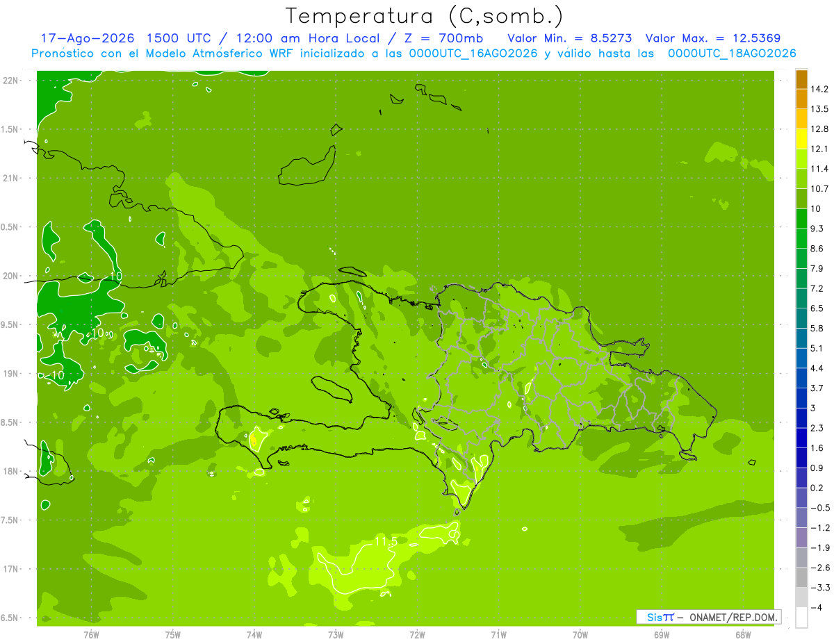834x644 pixels.
Task: Click the "11.5" contour label on the map
Action: pos(385,541)
